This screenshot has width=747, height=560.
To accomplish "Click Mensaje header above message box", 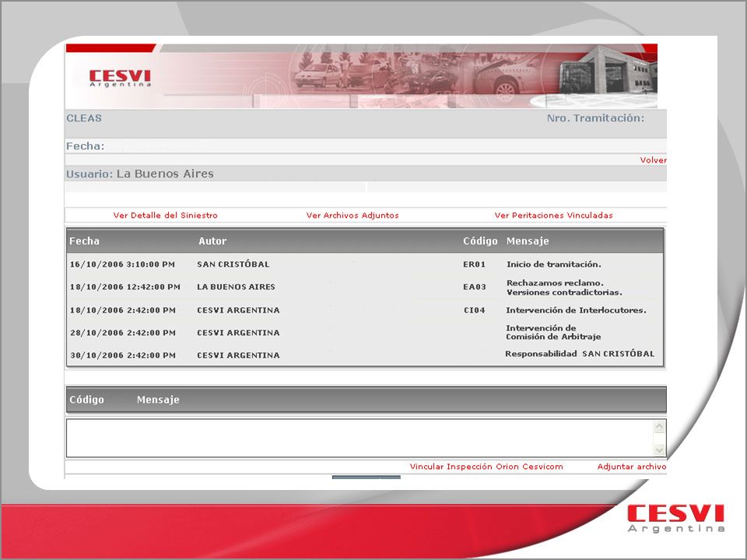I will tap(158, 400).
